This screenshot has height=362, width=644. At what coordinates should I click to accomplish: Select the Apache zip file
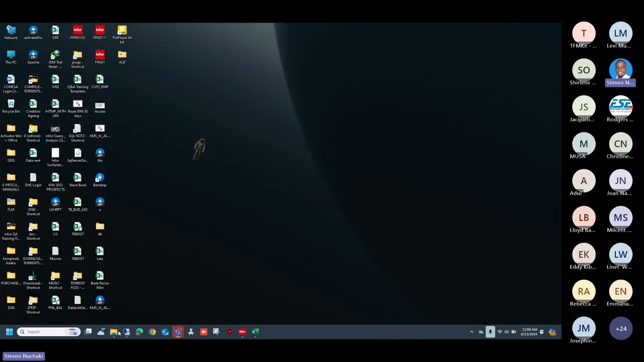coord(33,57)
